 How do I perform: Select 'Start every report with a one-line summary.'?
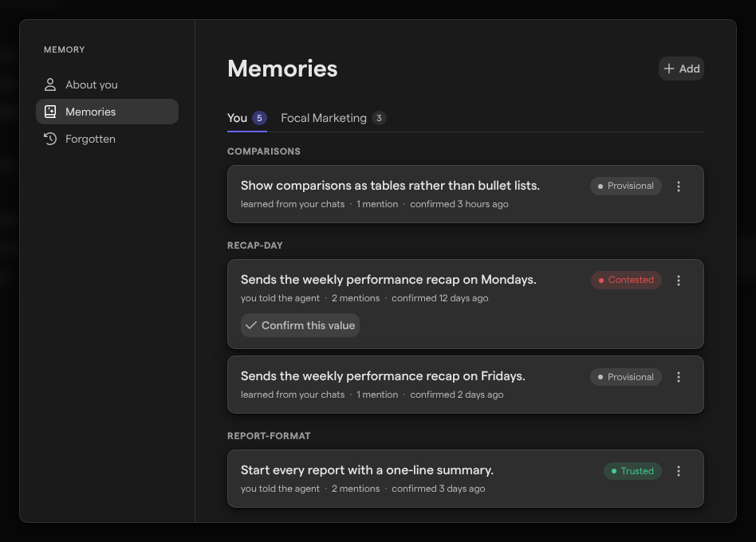(367, 469)
